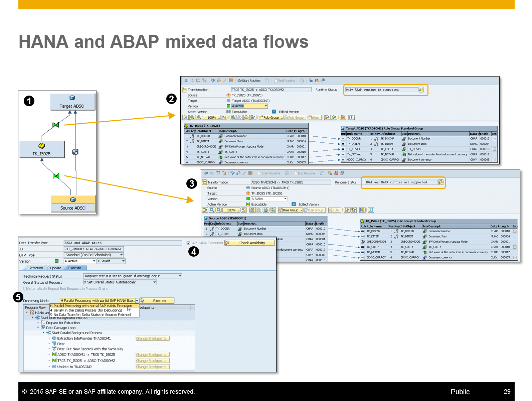This screenshot has height=401, width=532.
Task: Click the zoom-in magnifier in the upper transformation toolbar
Action: [192, 117]
